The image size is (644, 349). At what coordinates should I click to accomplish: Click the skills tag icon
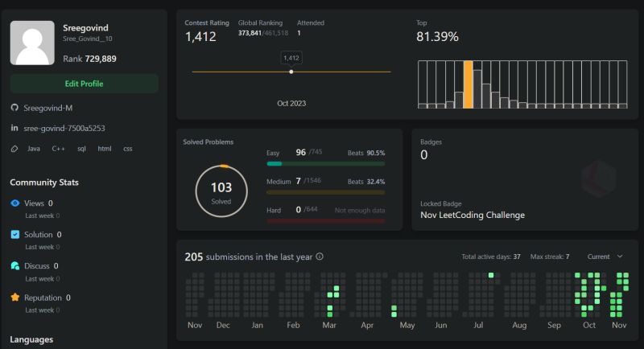click(14, 149)
